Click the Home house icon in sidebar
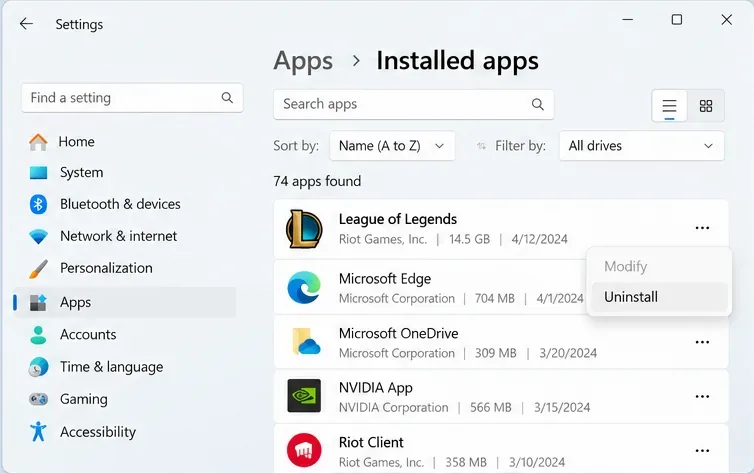 pyautogui.click(x=38, y=142)
